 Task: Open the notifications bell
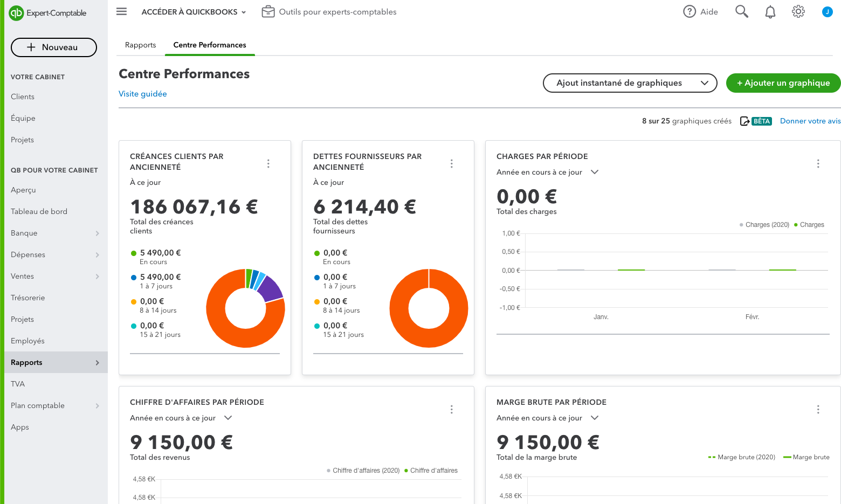tap(770, 12)
